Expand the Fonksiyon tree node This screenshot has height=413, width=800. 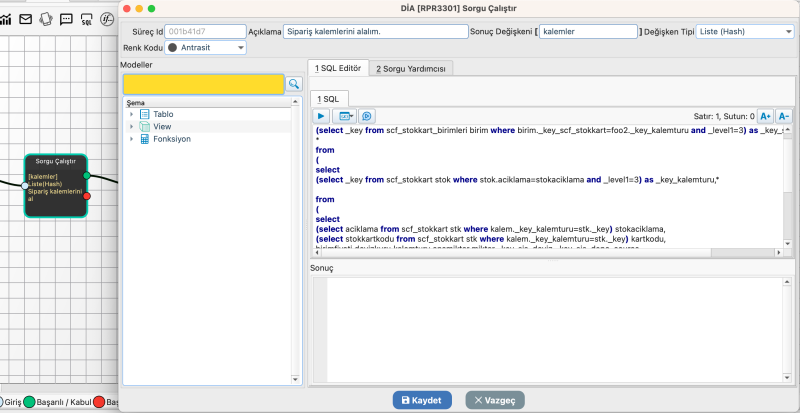click(131, 139)
